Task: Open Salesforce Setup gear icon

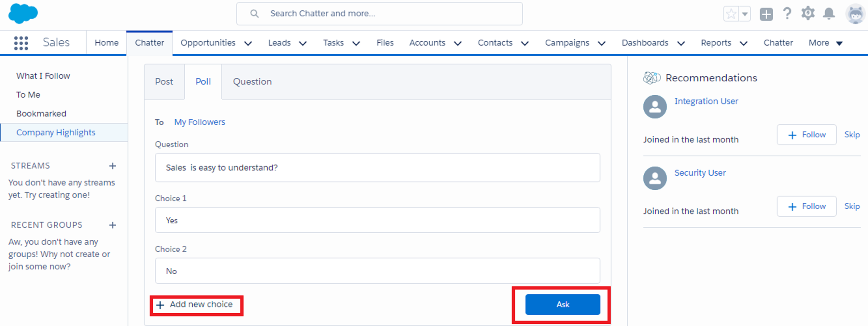Action: coord(808,13)
